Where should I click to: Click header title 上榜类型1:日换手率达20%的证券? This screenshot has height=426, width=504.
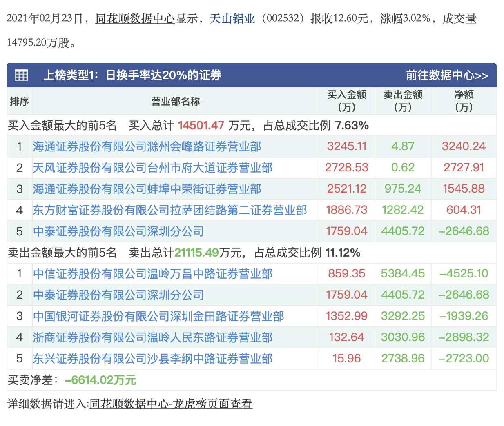132,75
